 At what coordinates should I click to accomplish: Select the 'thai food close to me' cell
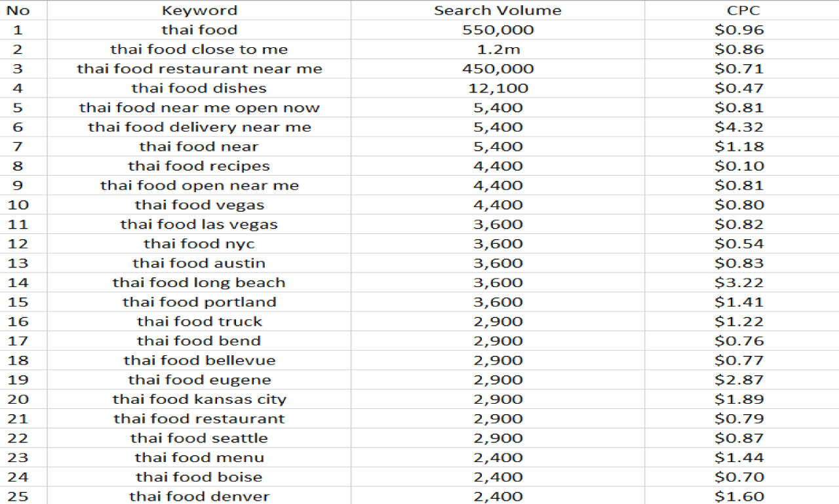click(x=199, y=49)
